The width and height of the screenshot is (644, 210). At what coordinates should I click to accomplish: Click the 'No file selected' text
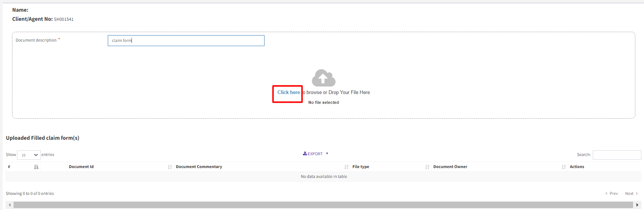[x=323, y=103]
